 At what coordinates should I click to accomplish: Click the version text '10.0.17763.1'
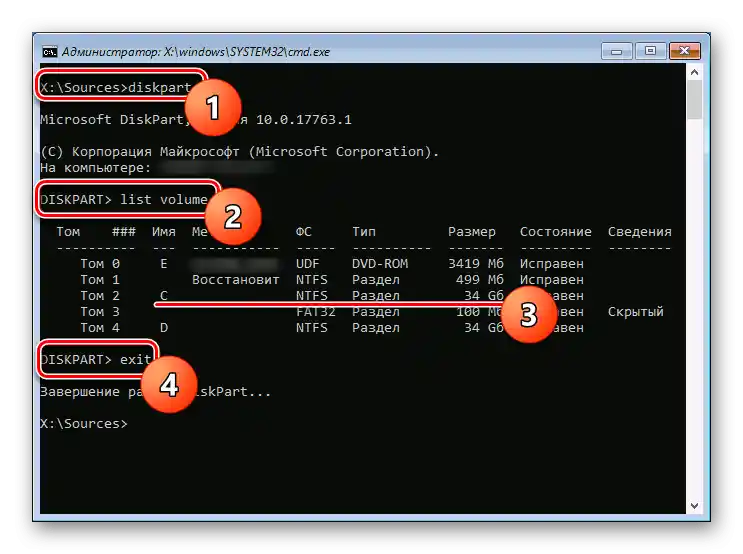304,119
